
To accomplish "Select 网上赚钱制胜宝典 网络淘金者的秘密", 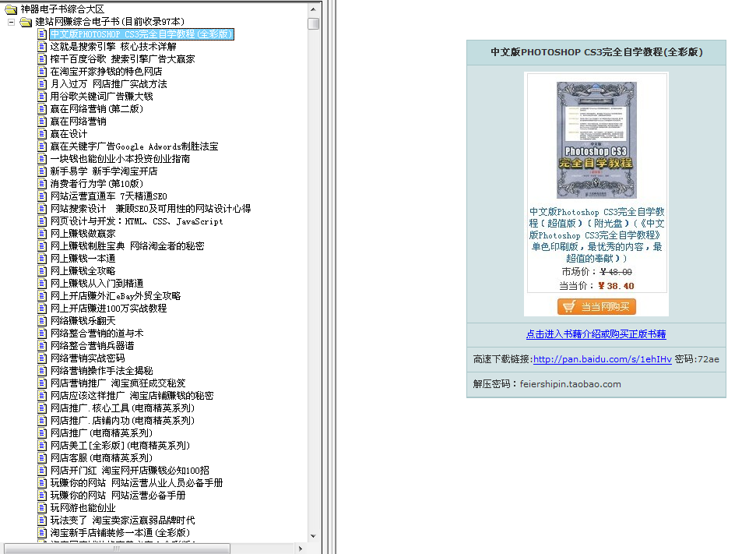I will 127,246.
